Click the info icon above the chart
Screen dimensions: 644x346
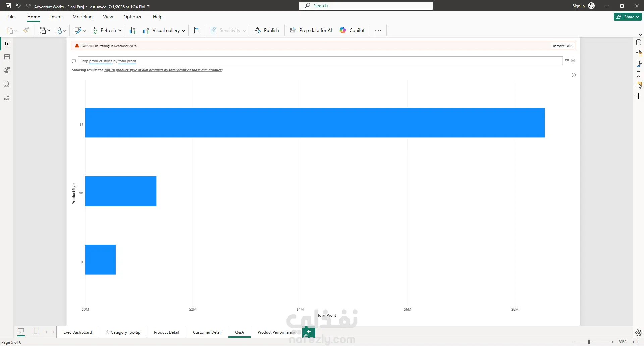[x=574, y=75]
